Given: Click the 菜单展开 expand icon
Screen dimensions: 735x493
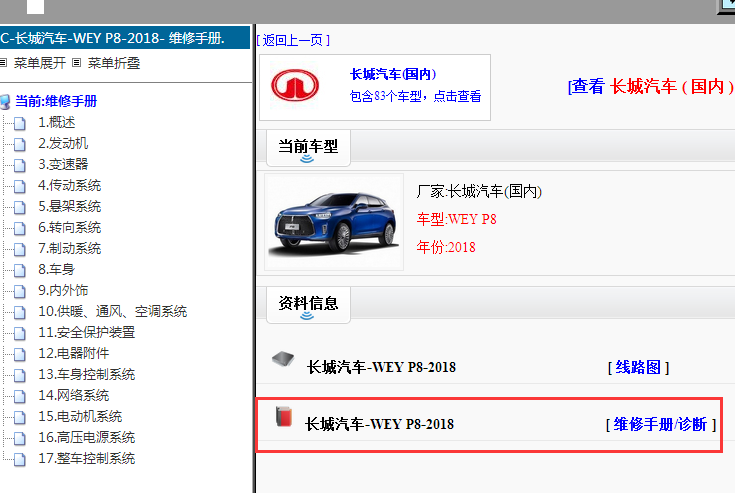Looking at the screenshot, I should 3,62.
